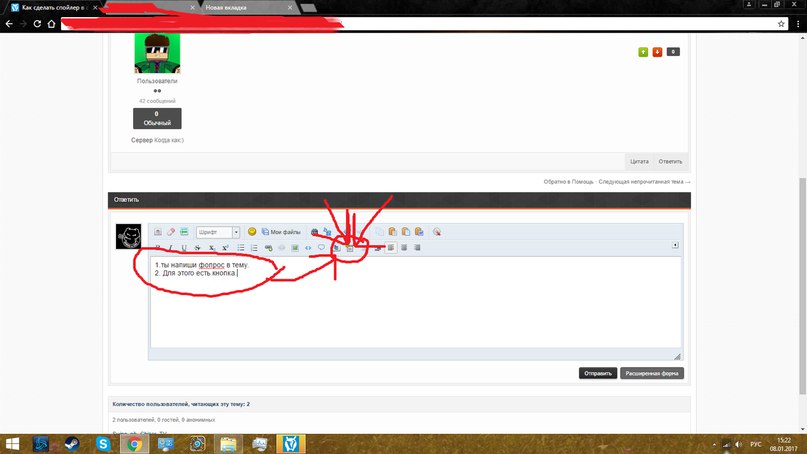Open Steam from the Windows taskbar
This screenshot has height=454, width=807.
click(x=72, y=442)
